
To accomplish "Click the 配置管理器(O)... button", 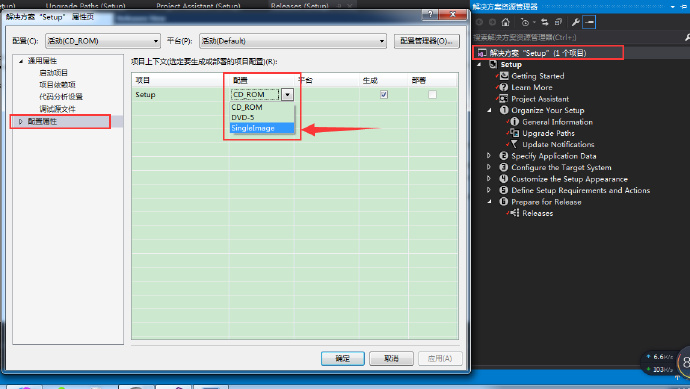I will (x=426, y=41).
